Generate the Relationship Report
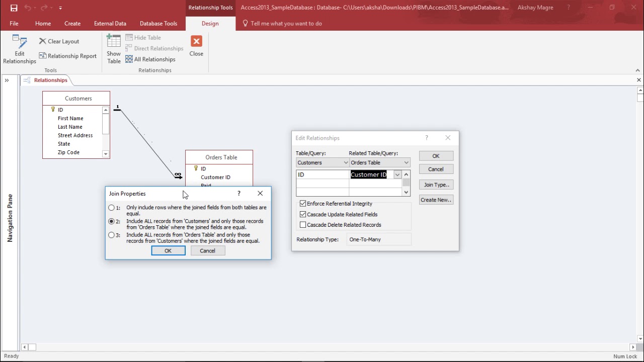Image resolution: width=644 pixels, height=362 pixels. (68, 56)
